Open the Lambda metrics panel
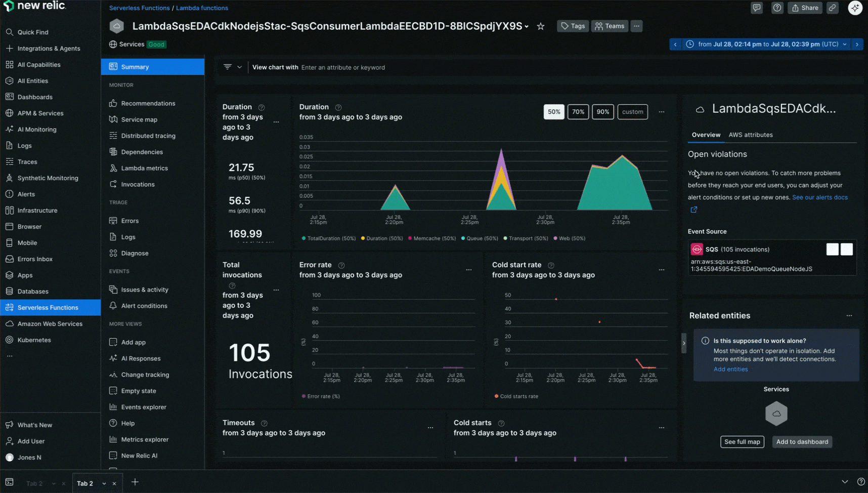868x493 pixels. pyautogui.click(x=145, y=168)
